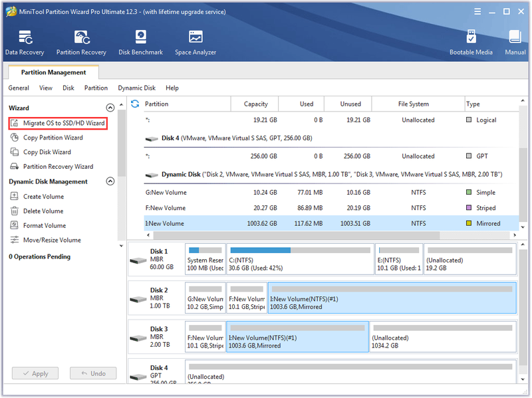Click partition list scroll down arrow

(x=523, y=227)
